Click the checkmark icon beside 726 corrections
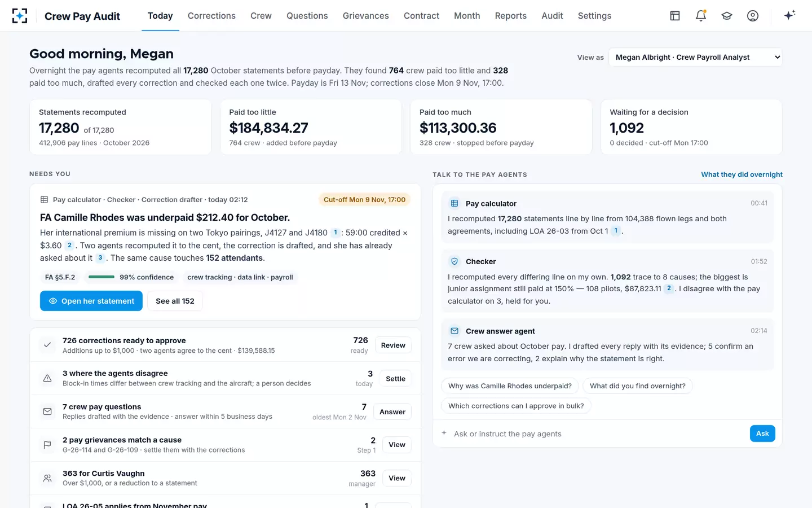The height and width of the screenshot is (508, 812). coord(47,345)
